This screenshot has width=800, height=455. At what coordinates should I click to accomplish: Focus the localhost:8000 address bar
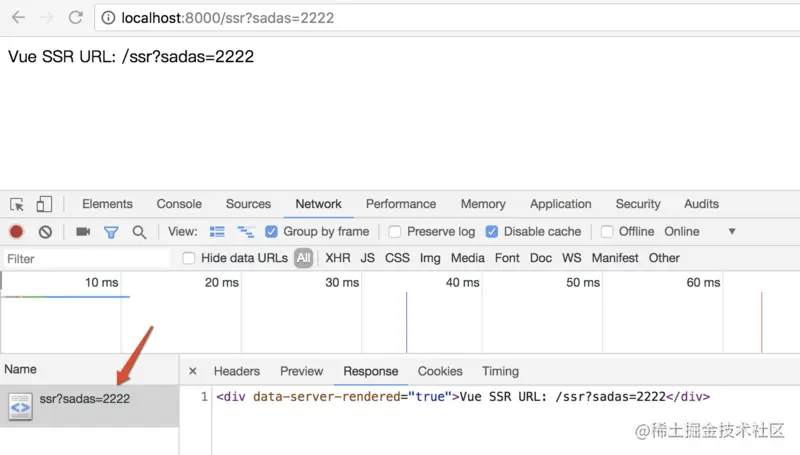point(449,18)
